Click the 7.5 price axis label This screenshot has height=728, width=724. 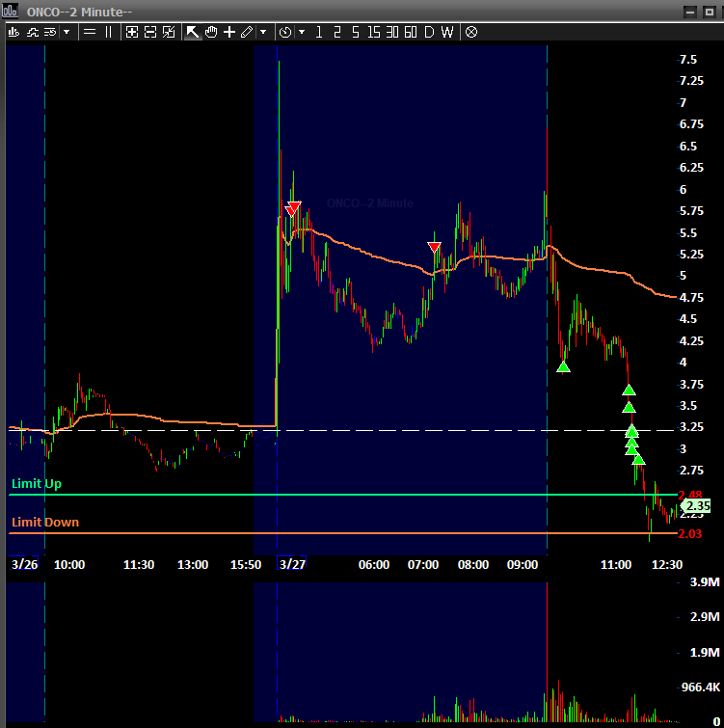click(x=688, y=60)
